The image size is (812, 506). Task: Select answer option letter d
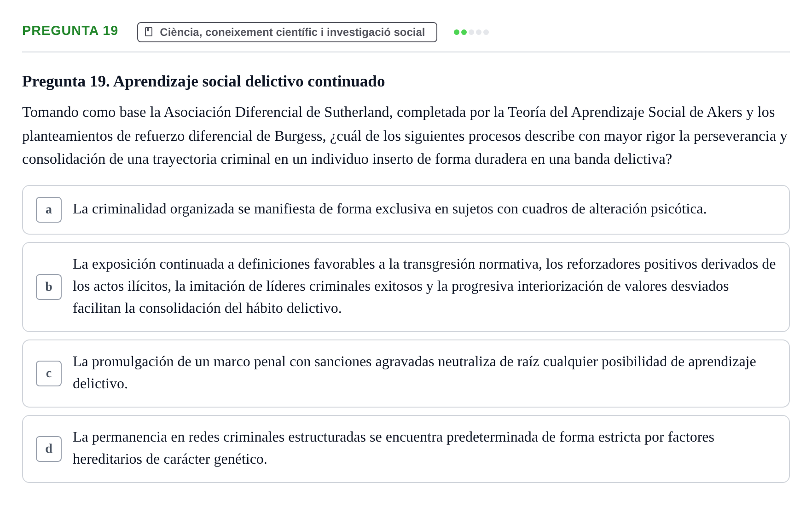(49, 449)
